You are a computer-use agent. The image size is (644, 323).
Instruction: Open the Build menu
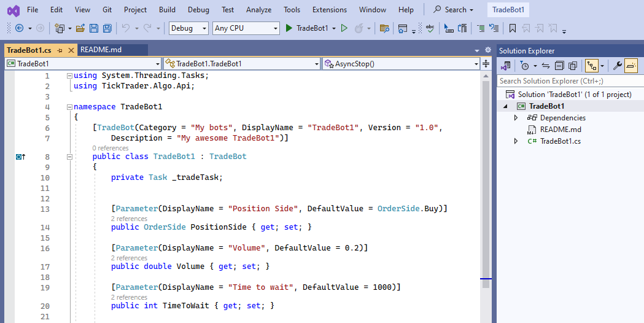(167, 10)
